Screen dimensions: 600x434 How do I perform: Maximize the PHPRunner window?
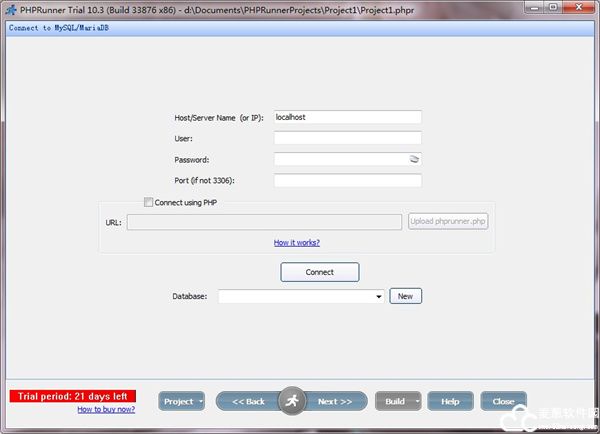[x=553, y=7]
